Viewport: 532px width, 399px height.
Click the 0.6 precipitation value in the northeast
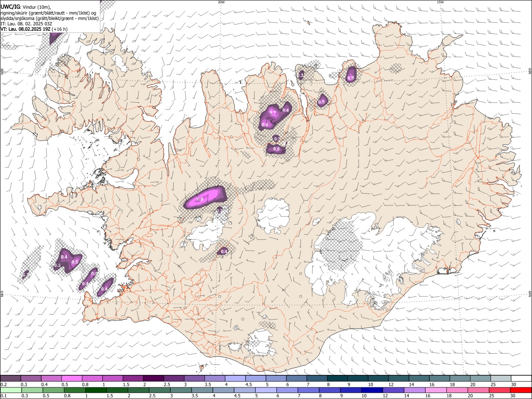tap(351, 78)
